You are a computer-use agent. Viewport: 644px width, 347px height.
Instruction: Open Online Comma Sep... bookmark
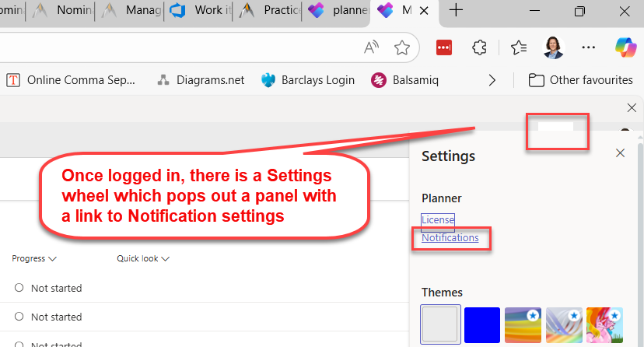coord(71,80)
